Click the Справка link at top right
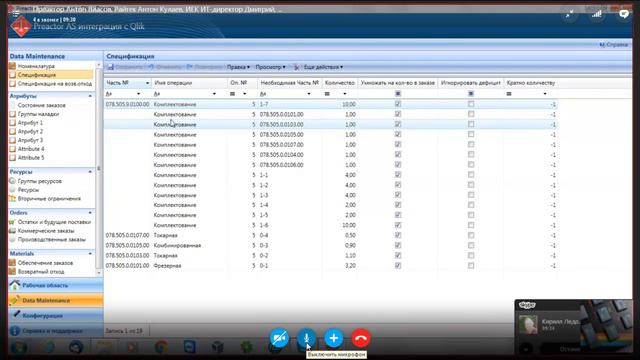Viewport: 640px width, 360px height. click(x=614, y=44)
